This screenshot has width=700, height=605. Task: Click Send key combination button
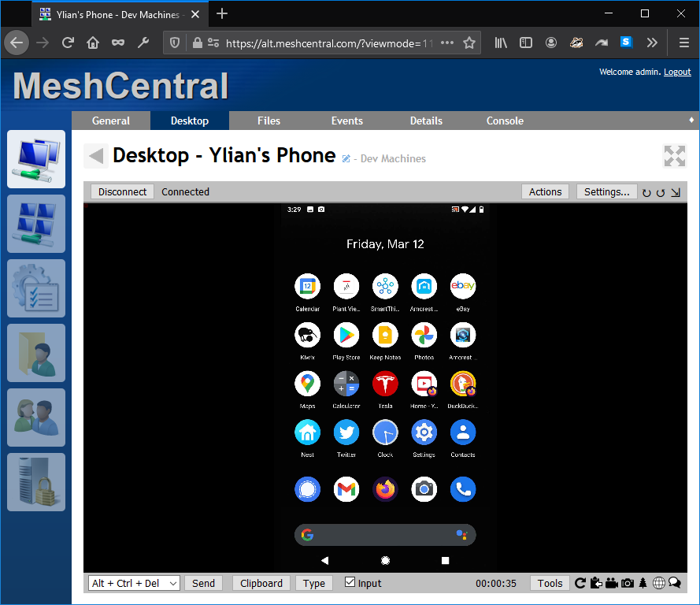(204, 583)
